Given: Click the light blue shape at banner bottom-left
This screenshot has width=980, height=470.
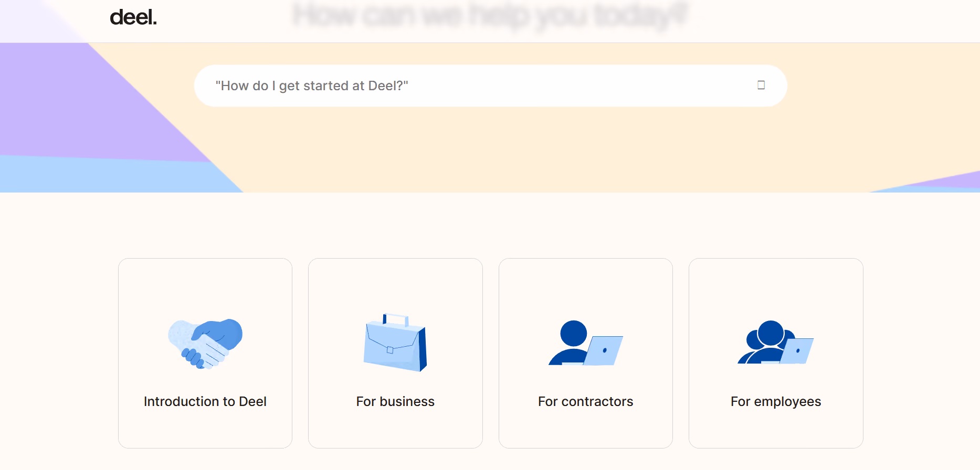Looking at the screenshot, I should click(x=105, y=176).
